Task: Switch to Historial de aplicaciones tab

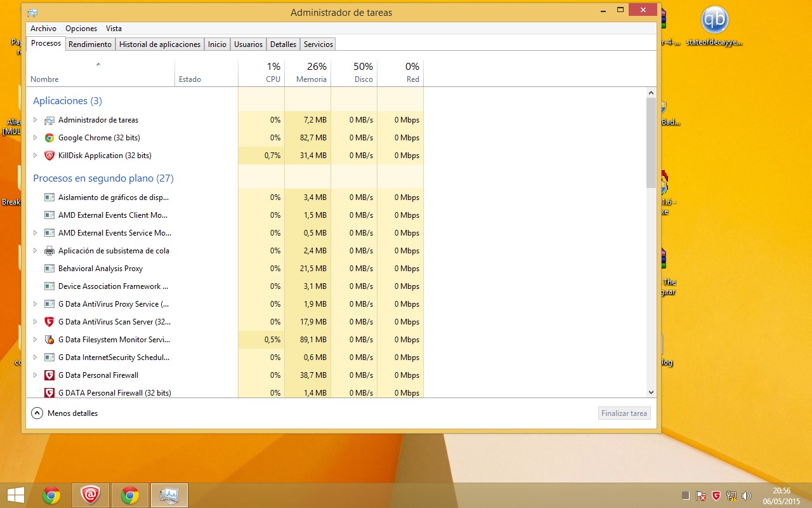Action: point(160,44)
